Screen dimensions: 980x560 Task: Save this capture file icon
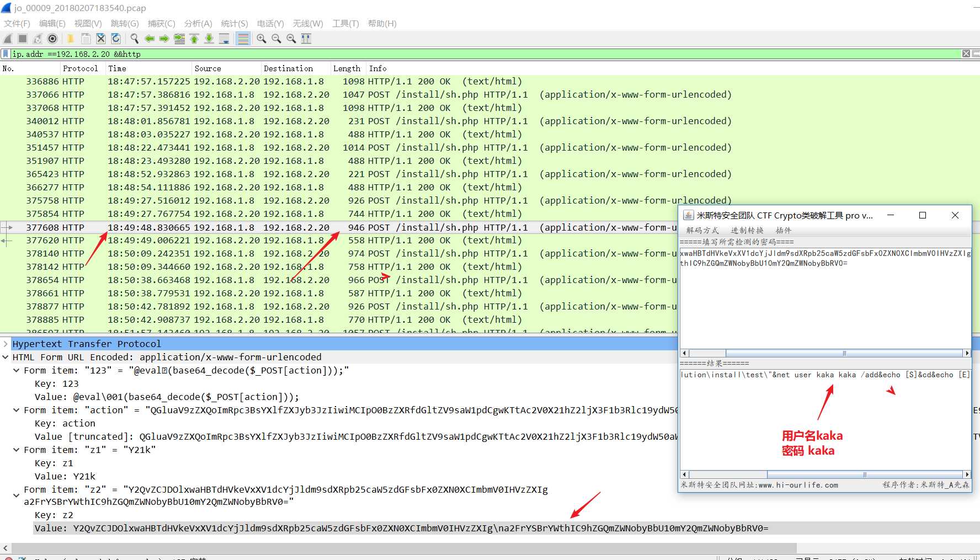(x=86, y=39)
